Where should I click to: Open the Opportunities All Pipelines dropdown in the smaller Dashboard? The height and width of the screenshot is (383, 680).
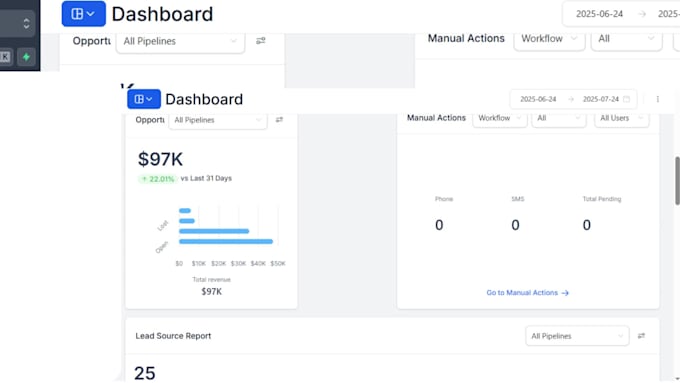coord(218,120)
